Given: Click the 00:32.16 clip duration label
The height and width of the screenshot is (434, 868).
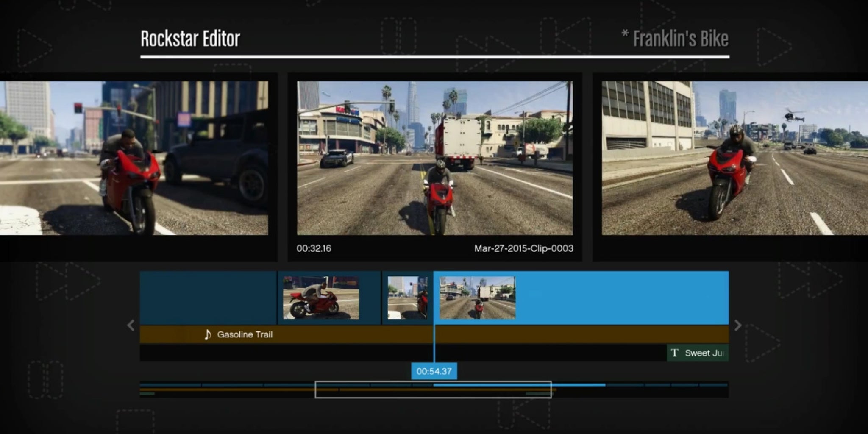Looking at the screenshot, I should coord(314,248).
